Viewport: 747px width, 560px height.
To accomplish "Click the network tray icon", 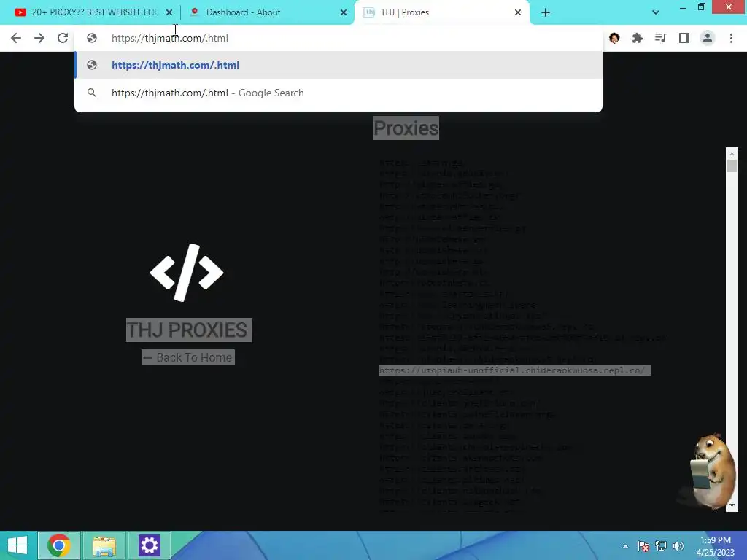I will [x=661, y=546].
